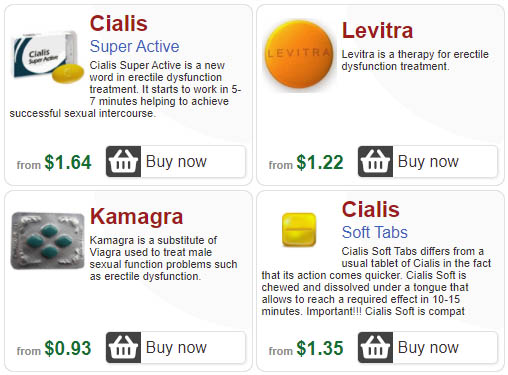Choose Buy now for Cialis Soft Tabs
This screenshot has width=508, height=375.
point(428,348)
